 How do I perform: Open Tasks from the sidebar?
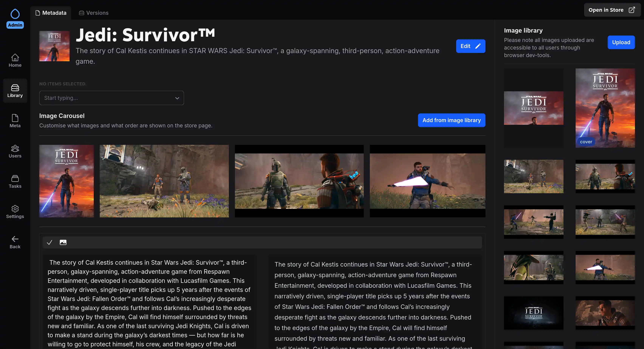tap(15, 182)
